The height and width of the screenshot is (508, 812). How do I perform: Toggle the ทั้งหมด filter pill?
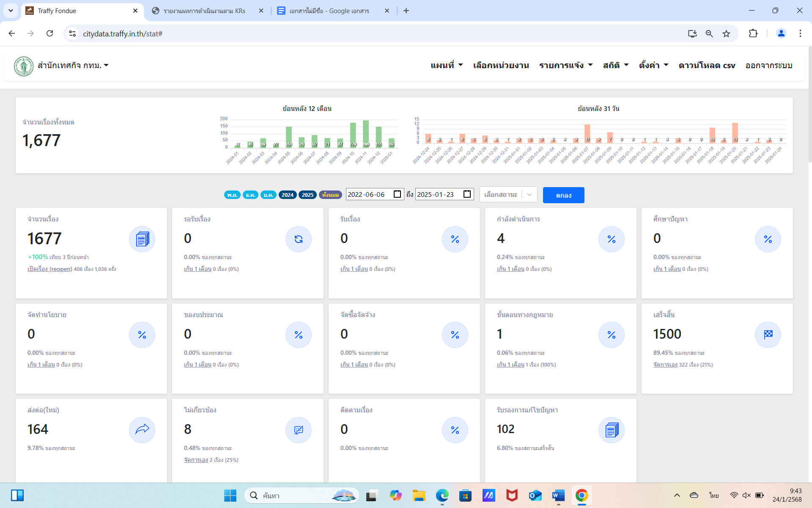pyautogui.click(x=330, y=195)
